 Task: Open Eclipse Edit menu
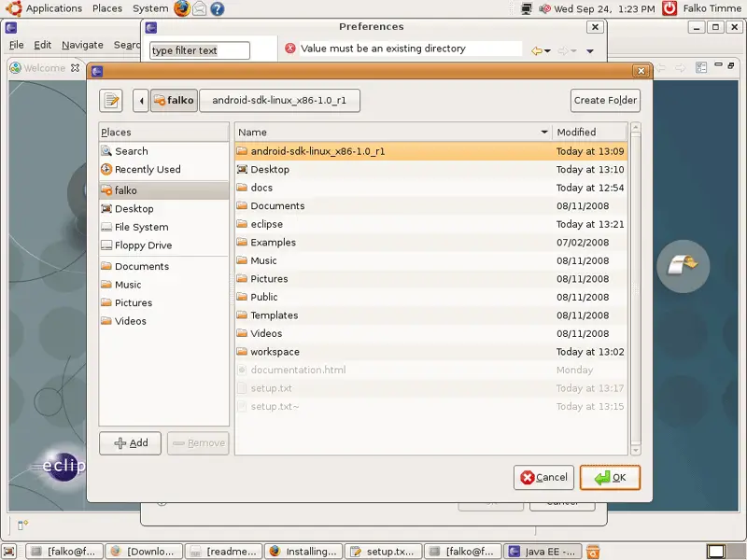tap(42, 45)
